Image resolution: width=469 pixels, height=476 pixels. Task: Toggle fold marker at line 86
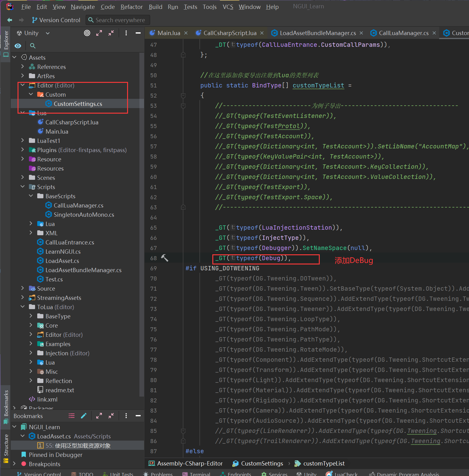[x=183, y=441]
